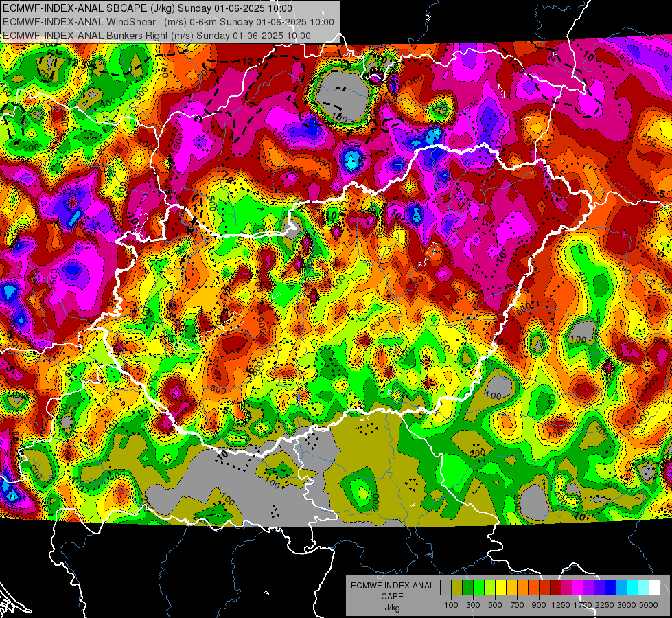Image resolution: width=672 pixels, height=618 pixels.
Task: Click the 500 value under the legend
Action: 495,605
